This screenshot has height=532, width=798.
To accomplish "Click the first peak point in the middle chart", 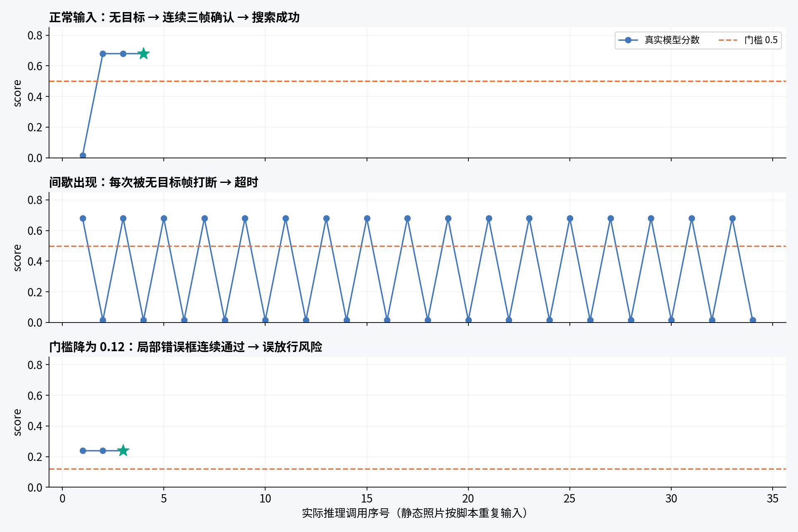I will 83,219.
